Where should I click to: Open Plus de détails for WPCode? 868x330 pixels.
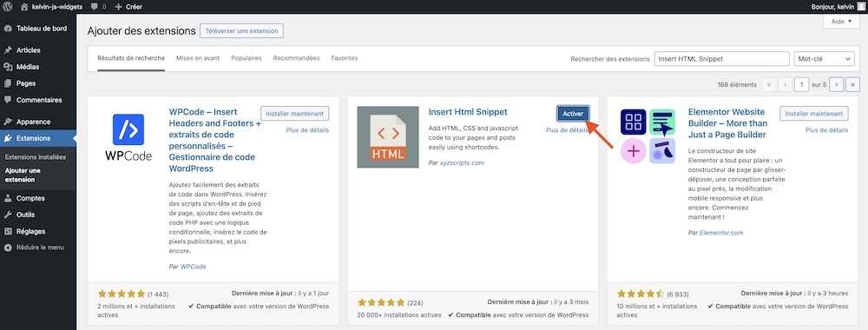click(x=307, y=130)
